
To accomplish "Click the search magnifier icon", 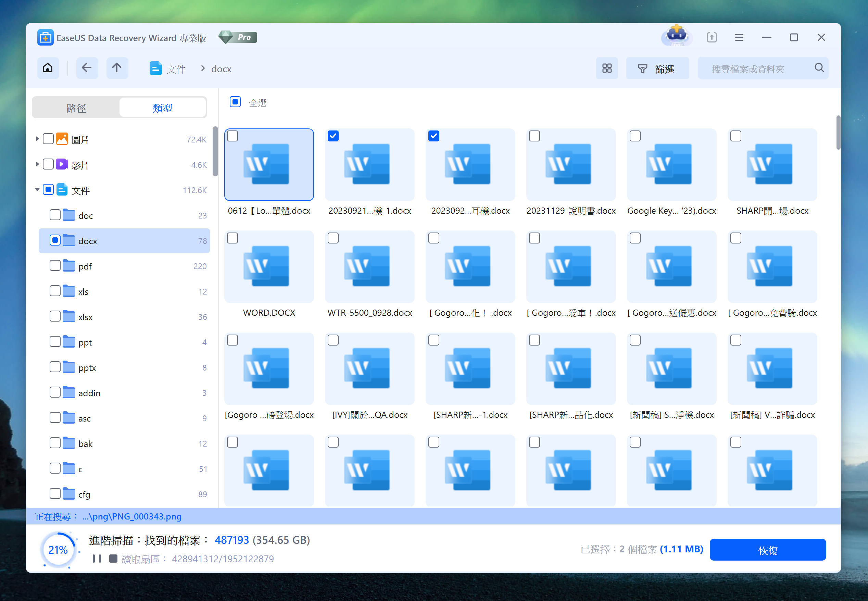I will point(819,68).
